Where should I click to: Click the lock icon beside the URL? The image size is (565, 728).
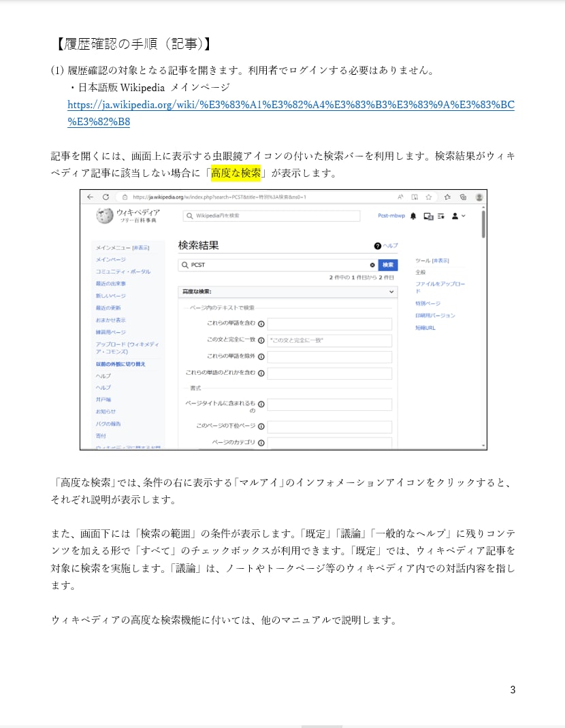pyautogui.click(x=125, y=197)
